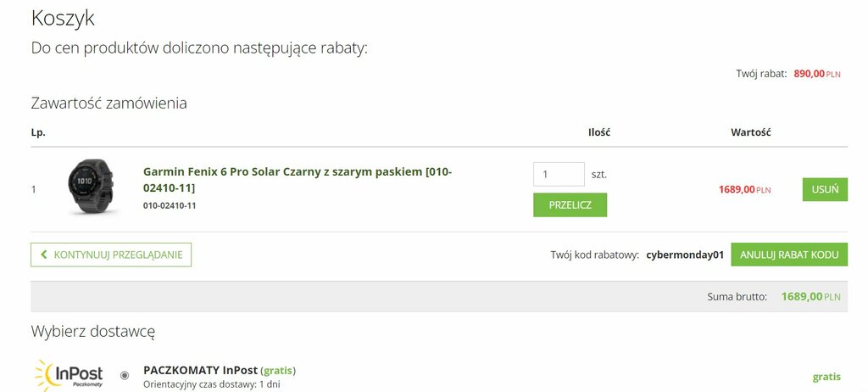Click the item price 1689,00 PLN
The height and width of the screenshot is (392, 868).
pyautogui.click(x=744, y=189)
